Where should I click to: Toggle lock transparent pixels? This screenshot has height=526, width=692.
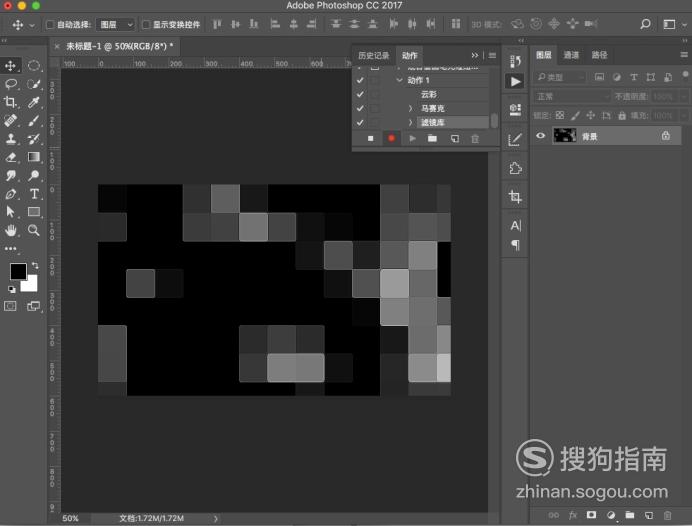coord(560,116)
